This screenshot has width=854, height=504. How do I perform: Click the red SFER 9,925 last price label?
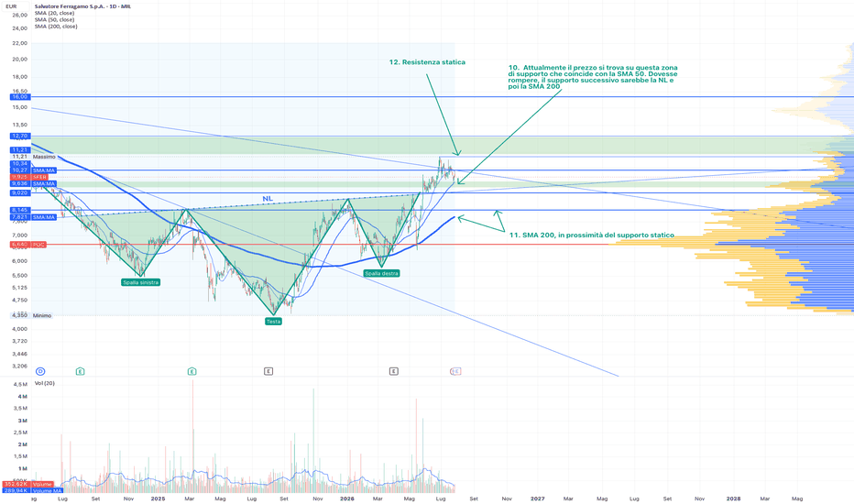coord(29,177)
